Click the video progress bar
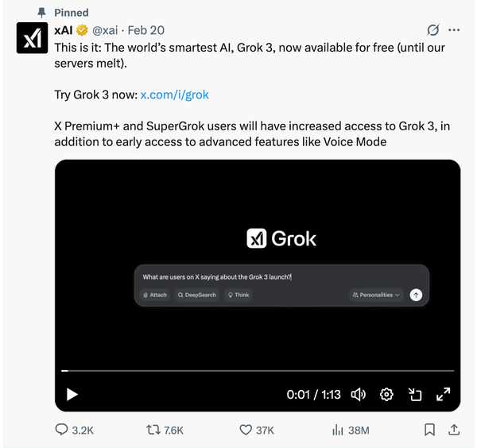This screenshot has height=448, width=477. 258,371
